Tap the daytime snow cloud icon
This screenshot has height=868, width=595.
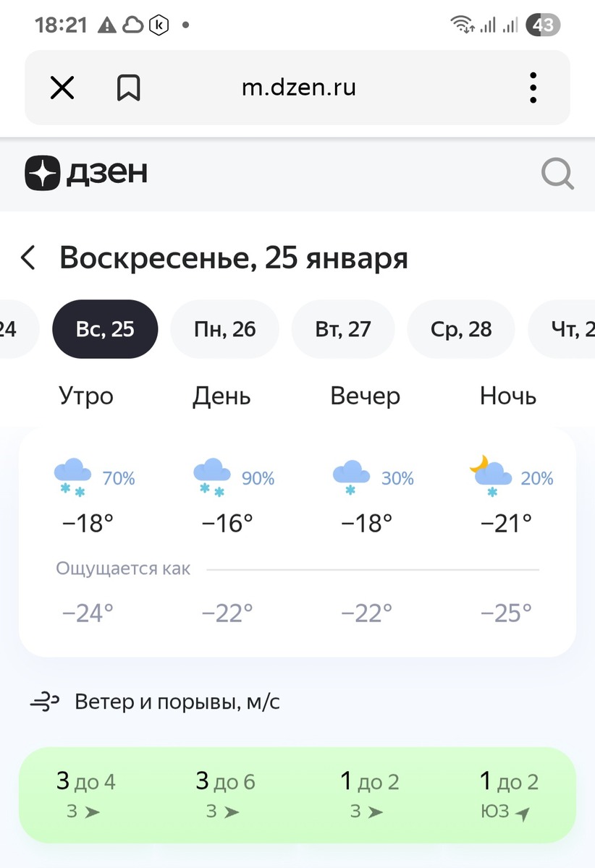(211, 477)
